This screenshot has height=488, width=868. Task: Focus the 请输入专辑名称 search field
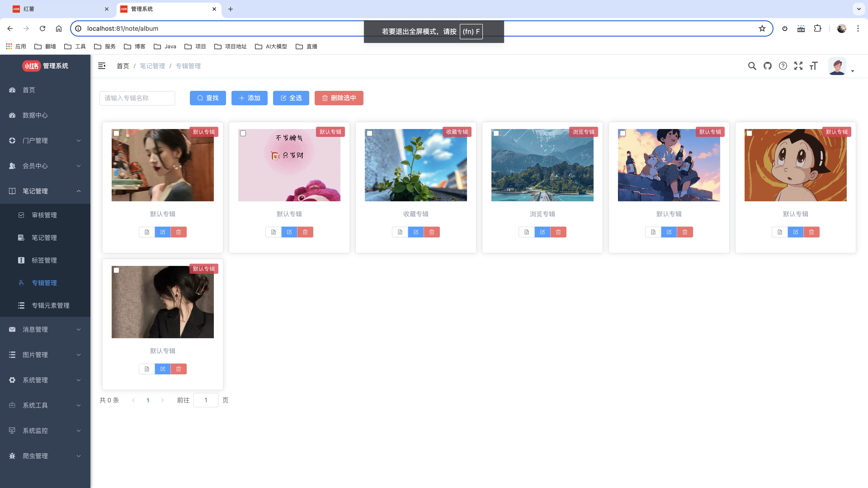(x=137, y=98)
